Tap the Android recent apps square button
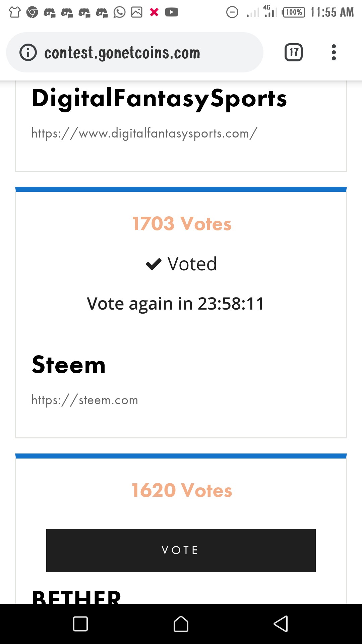Image resolution: width=362 pixels, height=644 pixels. point(80,624)
